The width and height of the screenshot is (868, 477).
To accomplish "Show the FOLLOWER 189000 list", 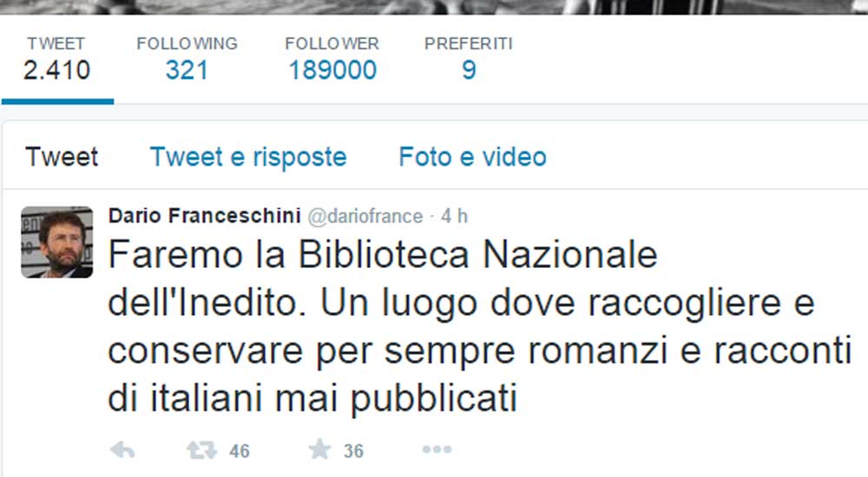I will [x=332, y=59].
